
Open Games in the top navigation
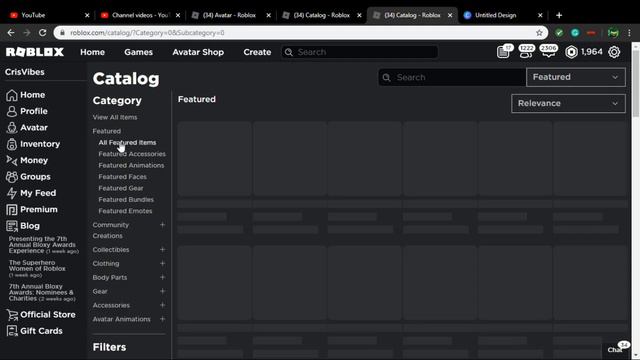pyautogui.click(x=138, y=52)
